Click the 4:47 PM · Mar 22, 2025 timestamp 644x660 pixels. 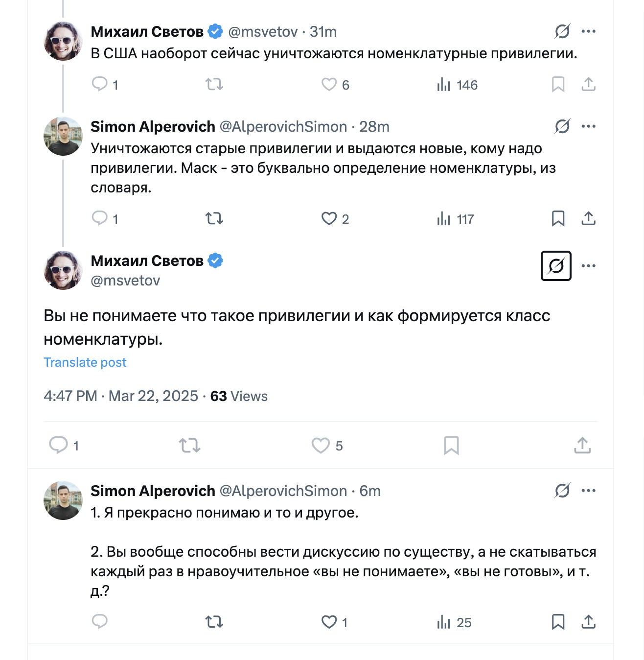[x=121, y=396]
